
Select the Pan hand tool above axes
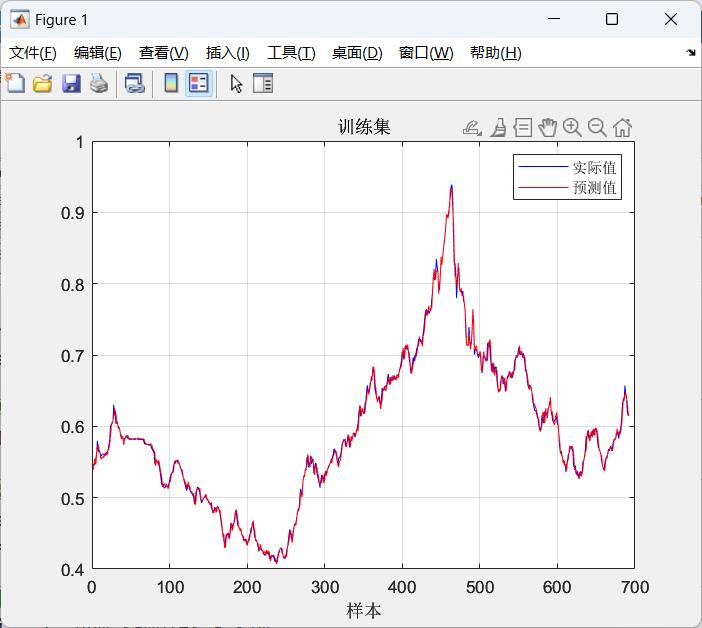pyautogui.click(x=547, y=127)
